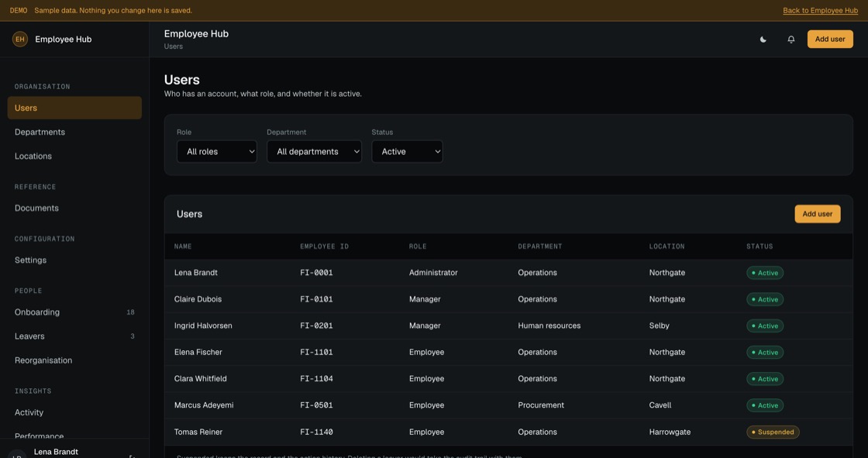Open the Role dropdown showing All roles
The width and height of the screenshot is (868, 458).
216,151
